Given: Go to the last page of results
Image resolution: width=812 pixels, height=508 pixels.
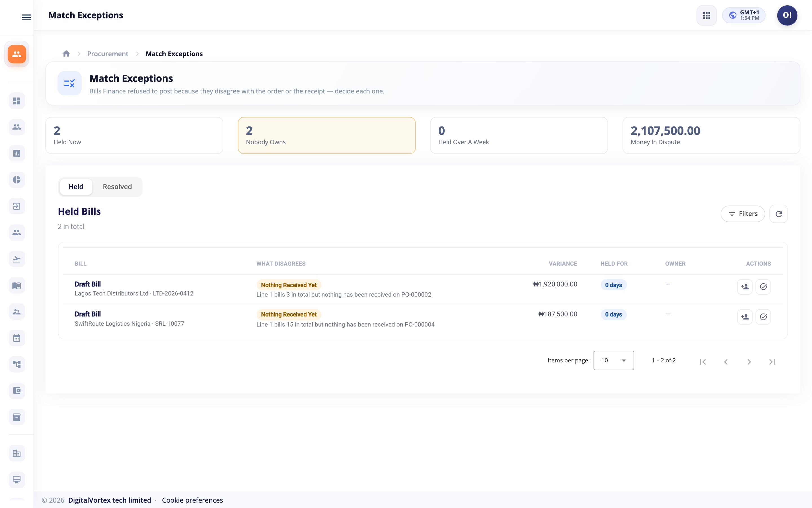Looking at the screenshot, I should coord(772,362).
